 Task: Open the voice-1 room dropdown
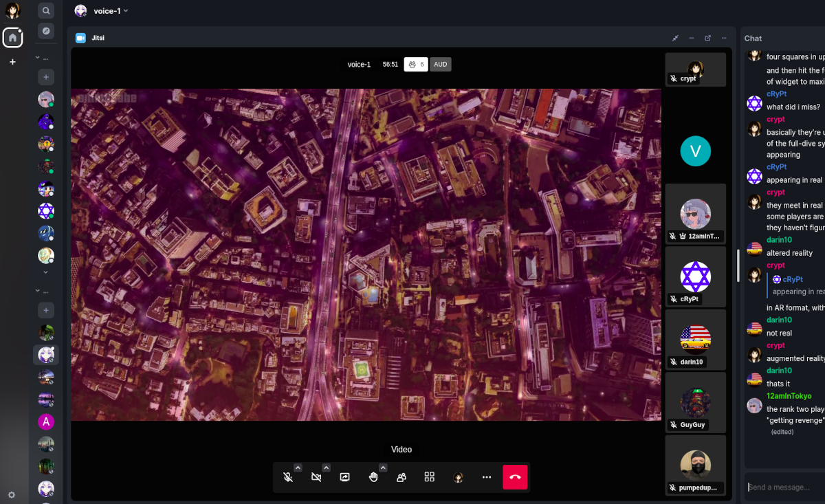pos(111,11)
